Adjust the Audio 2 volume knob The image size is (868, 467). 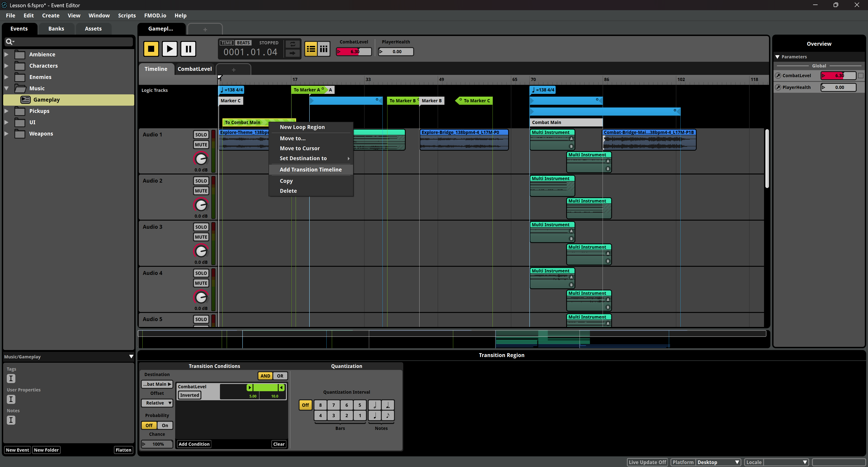coord(201,205)
